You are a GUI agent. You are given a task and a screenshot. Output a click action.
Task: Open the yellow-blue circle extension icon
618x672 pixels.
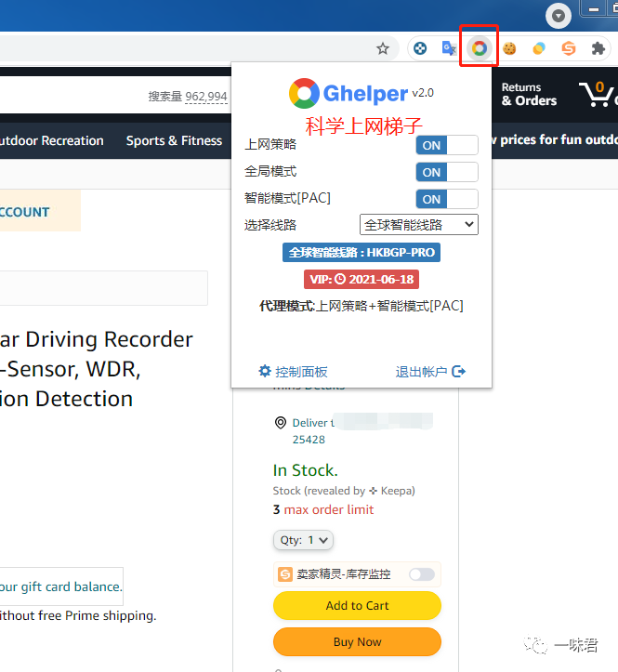click(539, 48)
